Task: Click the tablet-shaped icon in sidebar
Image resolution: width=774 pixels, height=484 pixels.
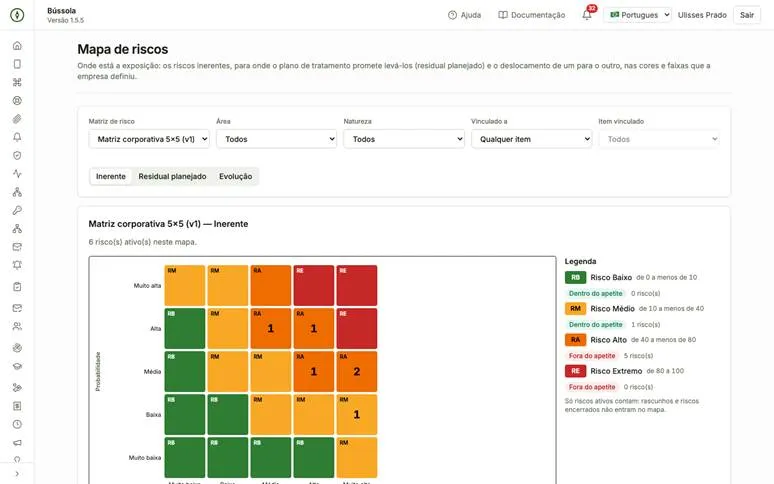Action: [x=17, y=64]
